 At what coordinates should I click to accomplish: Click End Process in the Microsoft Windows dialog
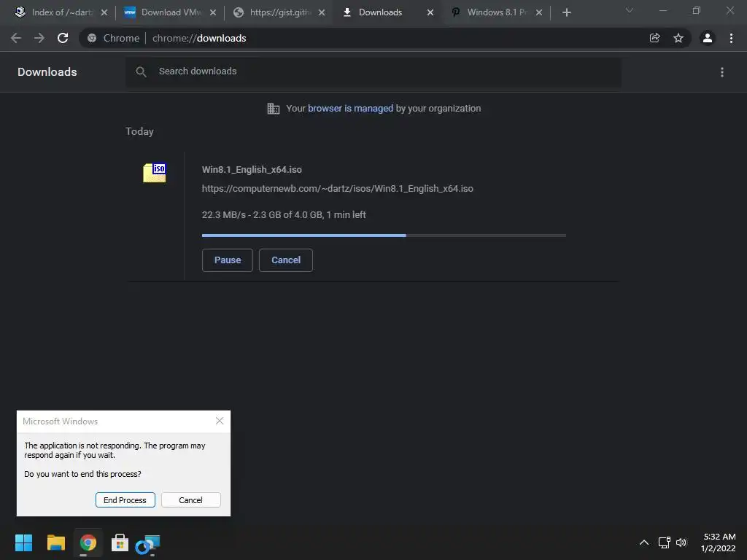click(125, 500)
